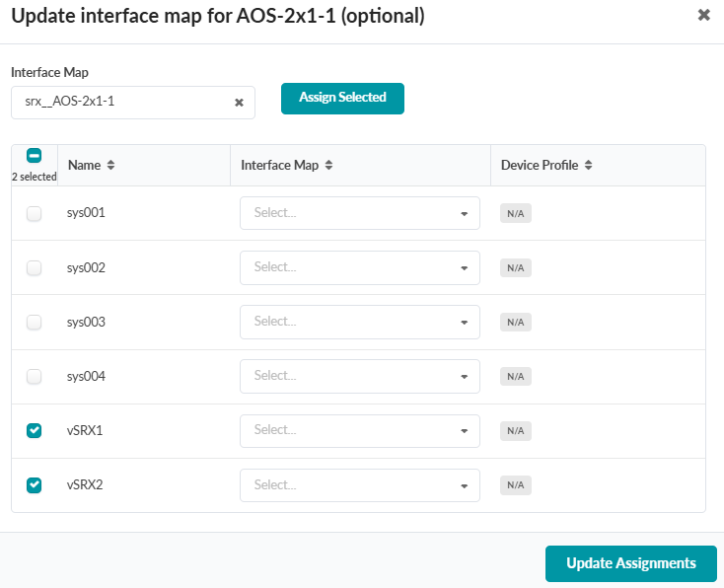Screen dimensions: 724x588
Task: Select the sys003 row checkbox
Action: click(35, 322)
